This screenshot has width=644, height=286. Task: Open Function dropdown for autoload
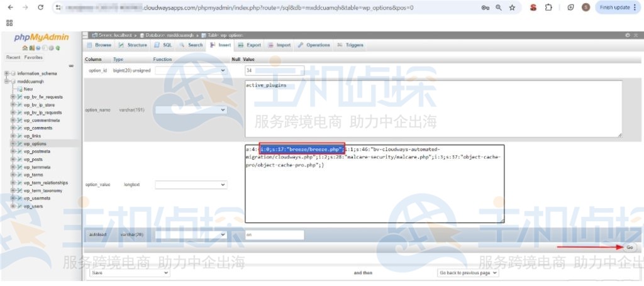pyautogui.click(x=191, y=234)
